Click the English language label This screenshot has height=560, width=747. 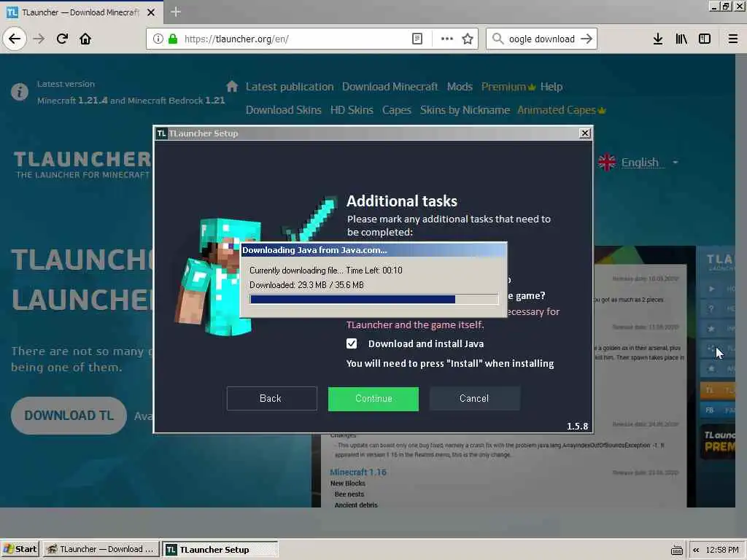point(640,163)
